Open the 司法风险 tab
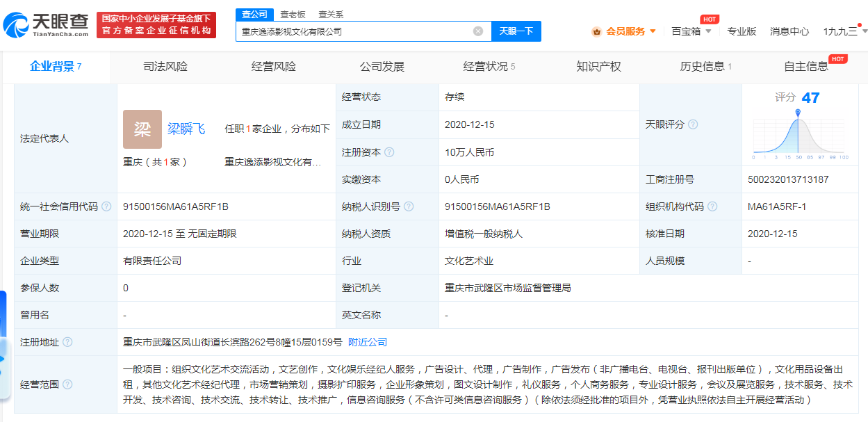This screenshot has width=868, height=422. point(165,67)
